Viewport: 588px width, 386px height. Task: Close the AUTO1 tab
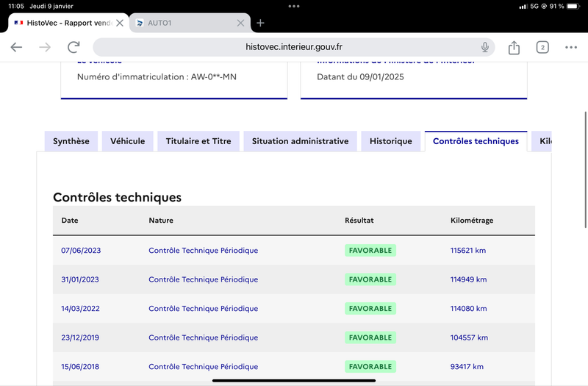click(x=240, y=23)
